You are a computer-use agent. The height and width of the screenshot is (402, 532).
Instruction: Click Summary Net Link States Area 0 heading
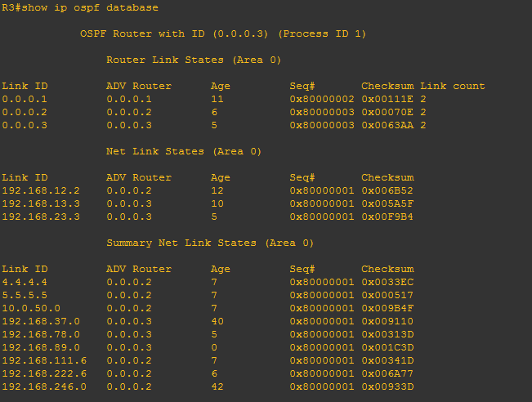210,243
